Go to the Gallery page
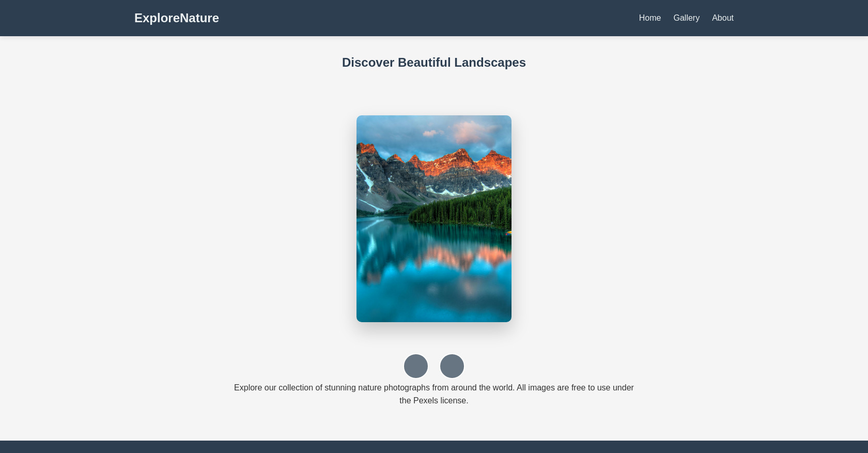The width and height of the screenshot is (868, 453). coord(686,18)
